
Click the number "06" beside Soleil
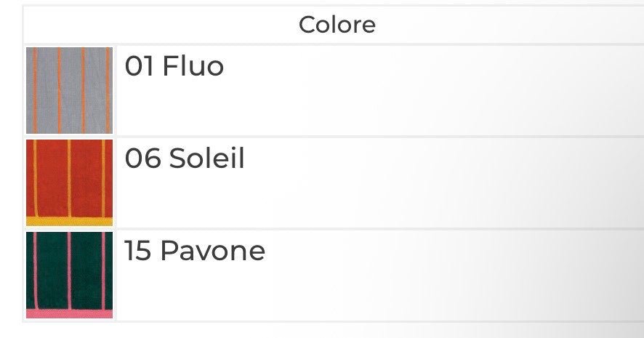pos(142,158)
